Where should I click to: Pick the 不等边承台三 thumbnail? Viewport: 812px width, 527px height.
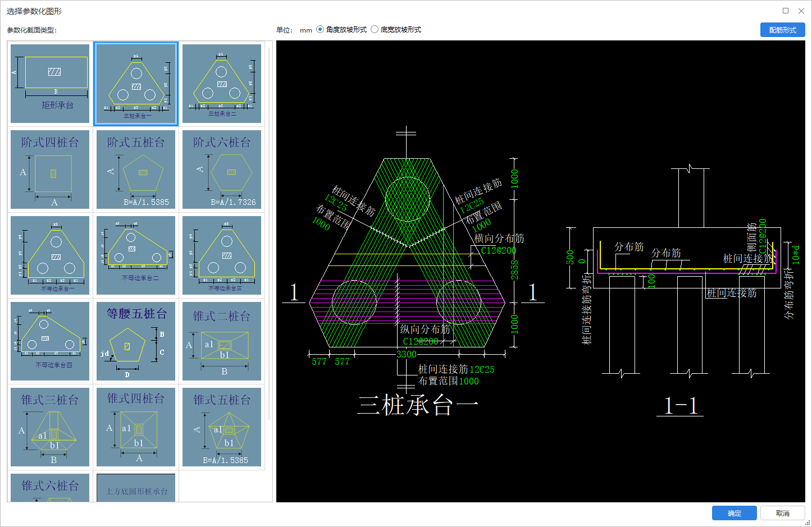click(222, 255)
